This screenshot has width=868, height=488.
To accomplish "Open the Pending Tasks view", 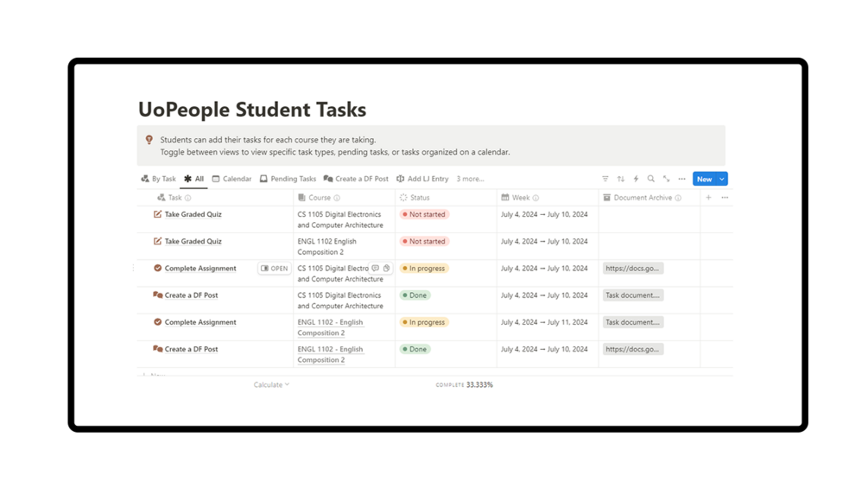I will (288, 179).
